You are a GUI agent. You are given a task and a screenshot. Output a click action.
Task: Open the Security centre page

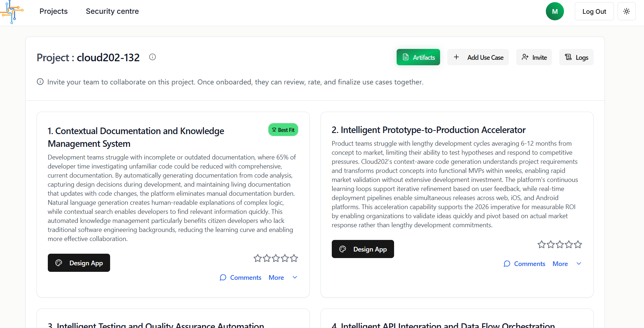(x=112, y=11)
